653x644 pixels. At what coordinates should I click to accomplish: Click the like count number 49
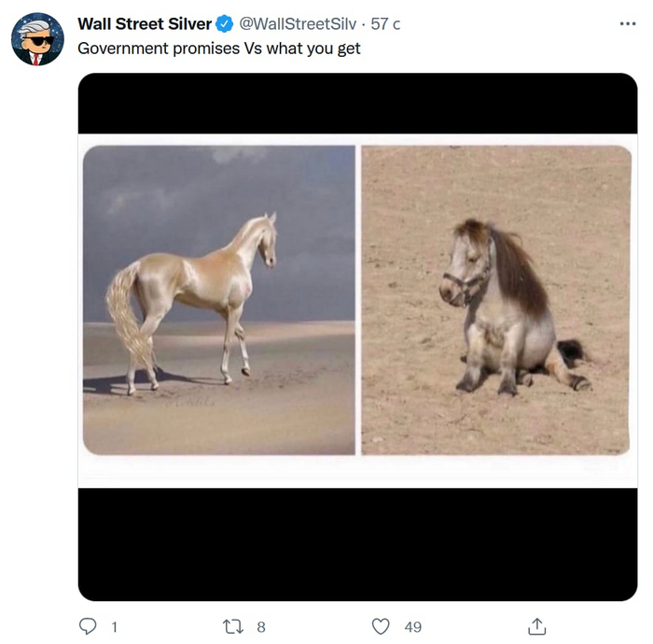[x=412, y=627]
